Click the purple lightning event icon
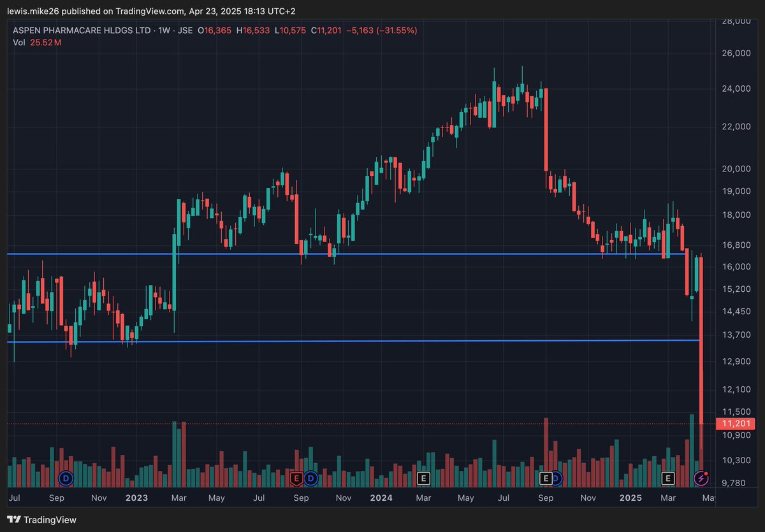765x532 pixels. click(701, 477)
